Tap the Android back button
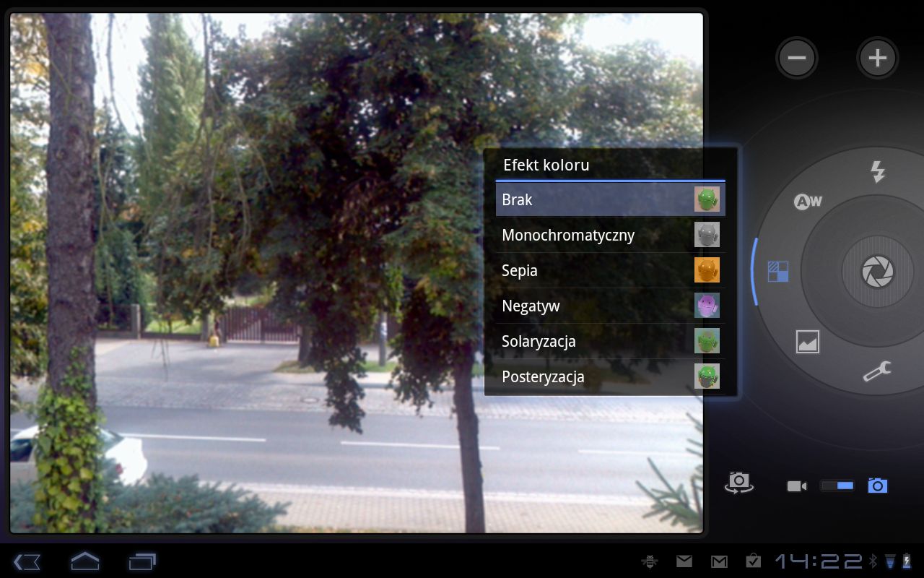Image resolution: width=924 pixels, height=578 pixels. point(27,561)
